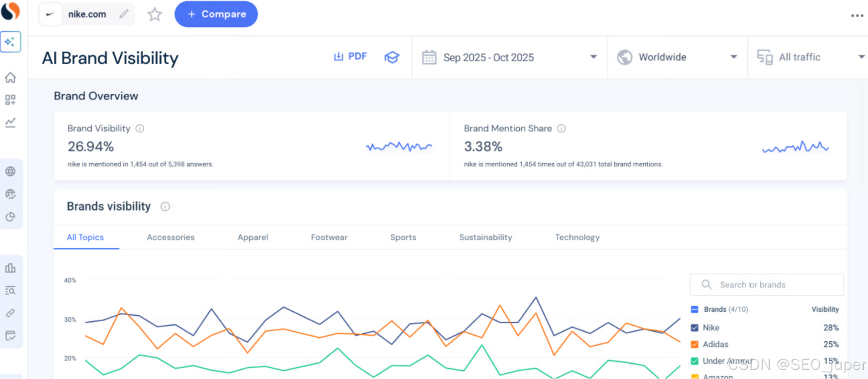Click Adidas's 25% visibility value

tap(831, 345)
